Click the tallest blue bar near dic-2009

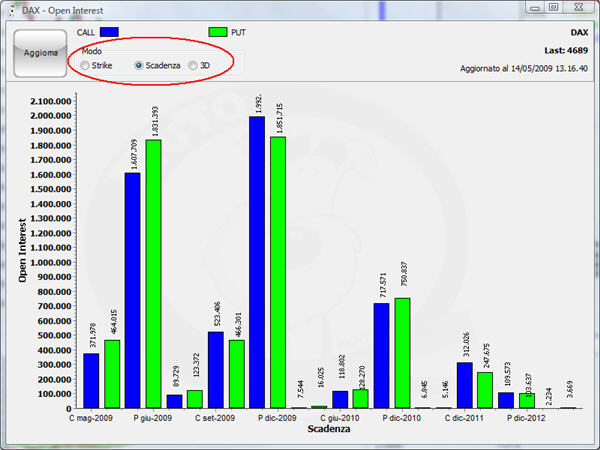tap(257, 262)
